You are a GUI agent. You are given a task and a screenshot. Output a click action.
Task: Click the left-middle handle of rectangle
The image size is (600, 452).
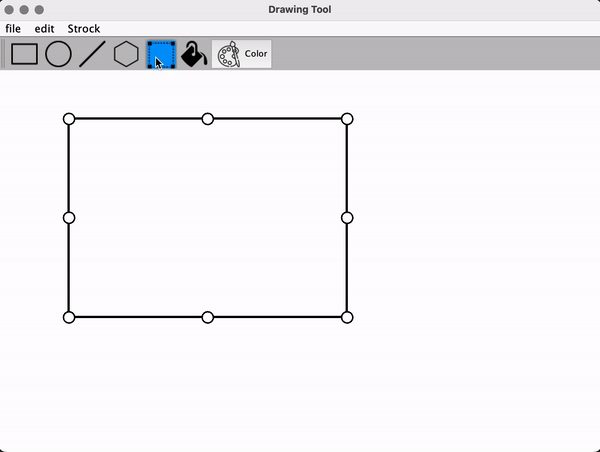pos(69,218)
